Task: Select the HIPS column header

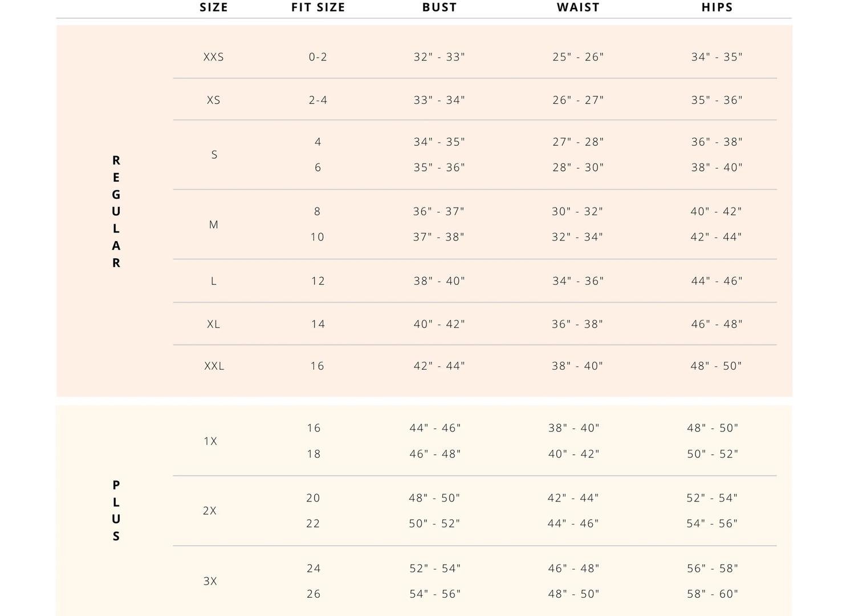Action: (717, 7)
